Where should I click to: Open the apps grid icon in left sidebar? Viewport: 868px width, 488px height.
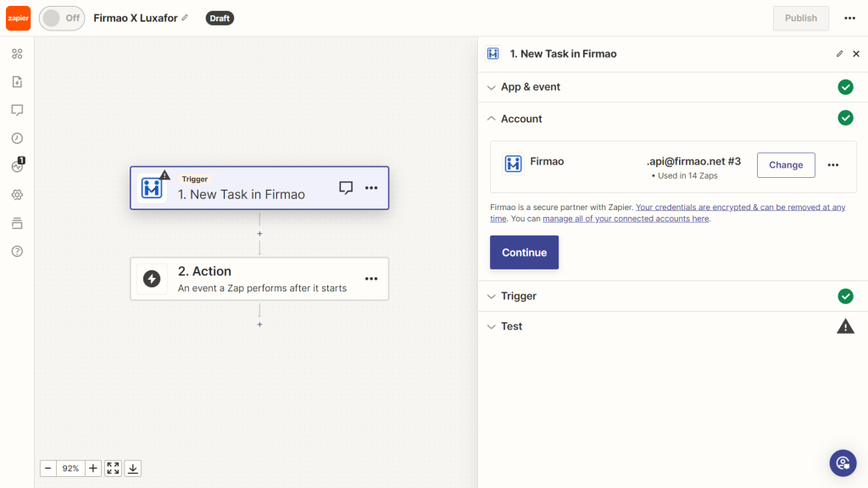click(17, 53)
